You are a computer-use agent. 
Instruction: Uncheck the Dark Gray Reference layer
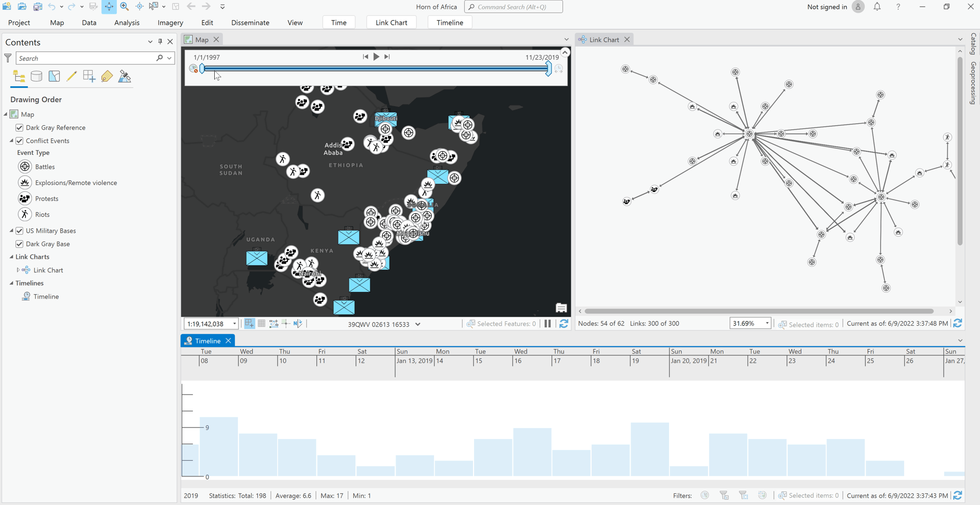[x=19, y=127]
